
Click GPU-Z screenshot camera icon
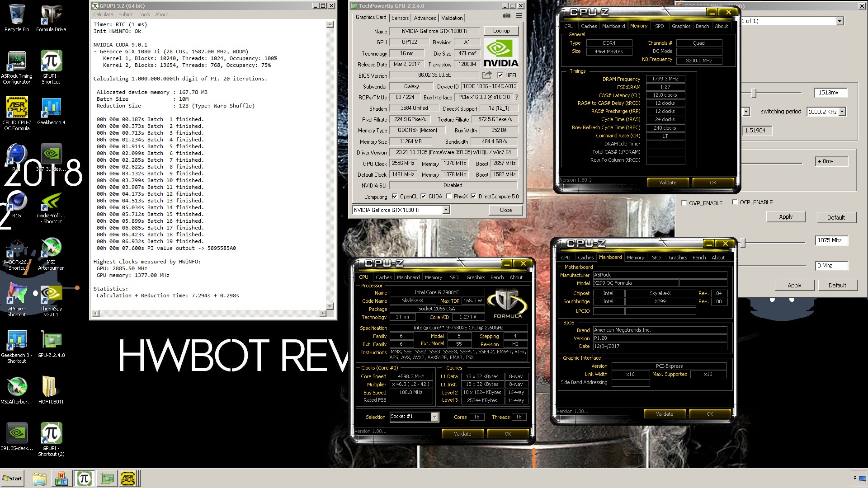(507, 15)
